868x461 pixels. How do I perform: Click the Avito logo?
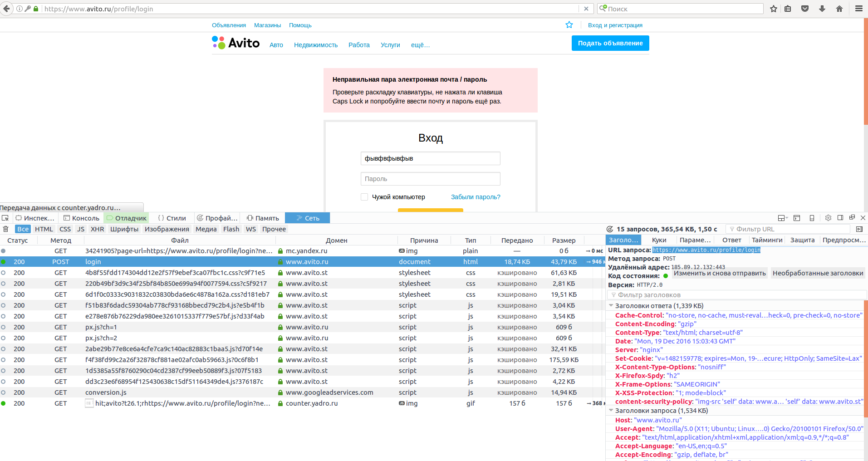tap(235, 43)
